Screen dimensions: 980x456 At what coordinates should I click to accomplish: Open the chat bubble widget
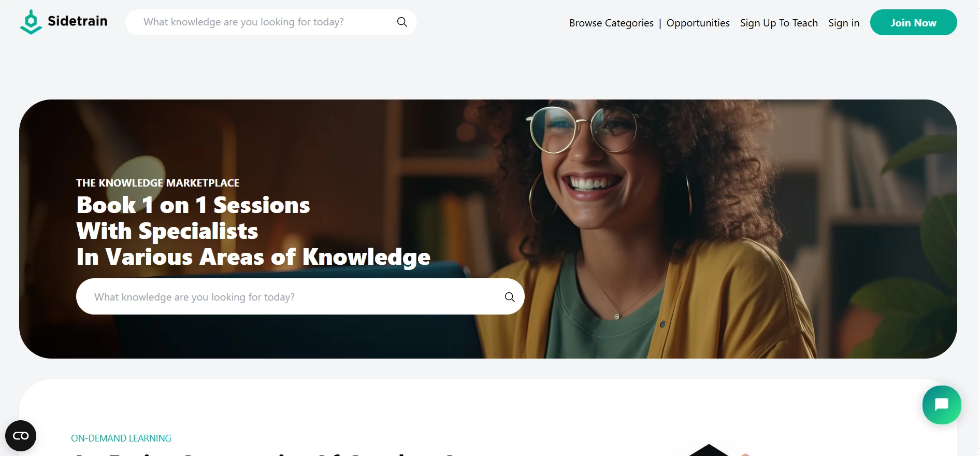pyautogui.click(x=942, y=405)
